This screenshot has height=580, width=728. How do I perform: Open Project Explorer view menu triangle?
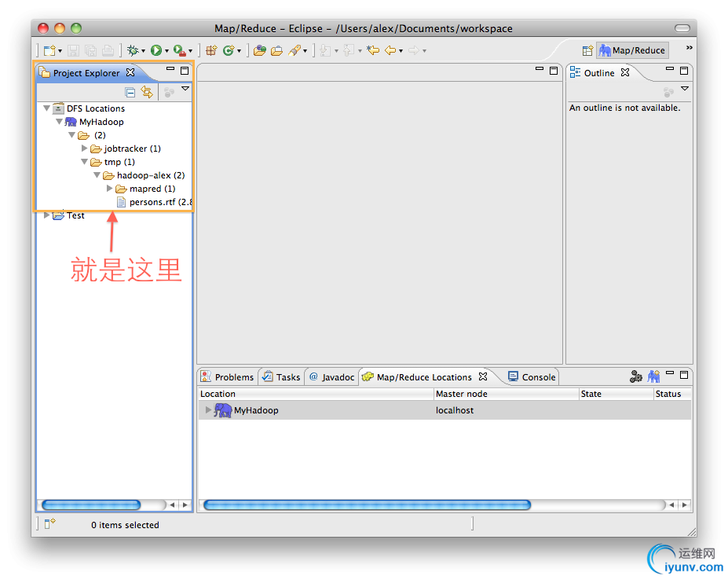pos(185,88)
